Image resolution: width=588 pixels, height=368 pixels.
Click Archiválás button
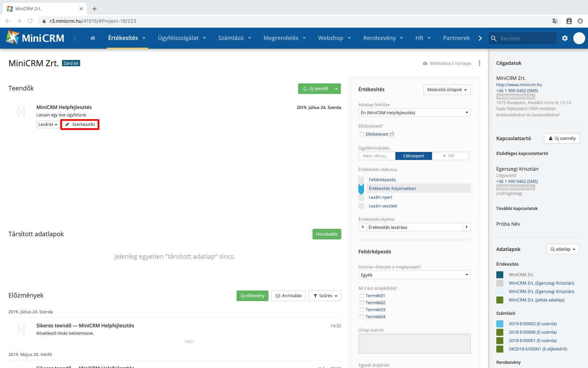pos(288,296)
